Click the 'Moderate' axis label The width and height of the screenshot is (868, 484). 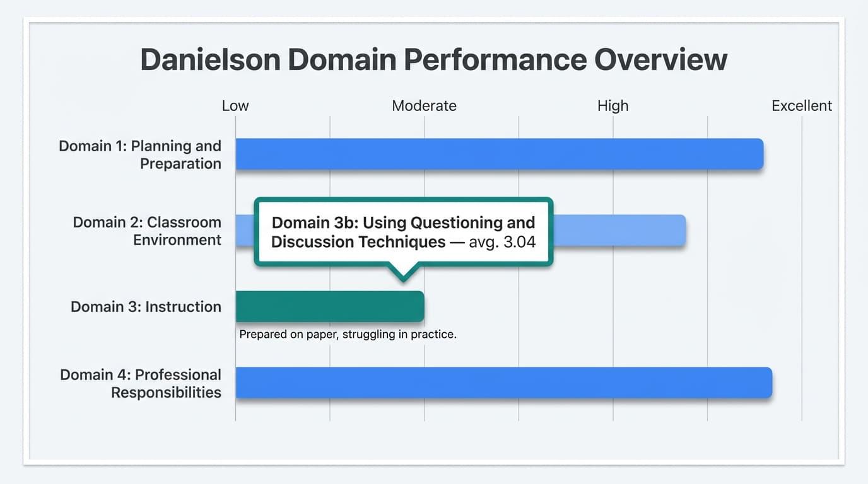[424, 106]
